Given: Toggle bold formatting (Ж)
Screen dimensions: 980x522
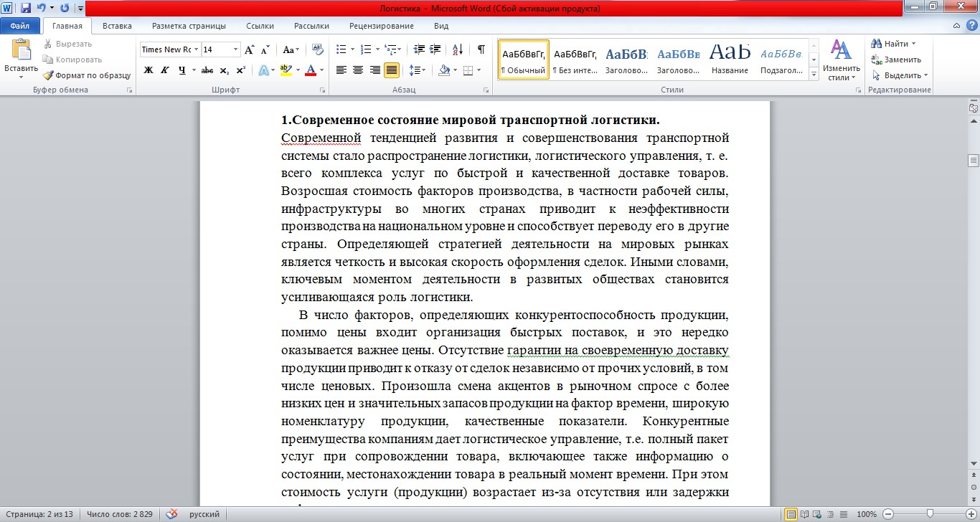Looking at the screenshot, I should click(x=149, y=70).
